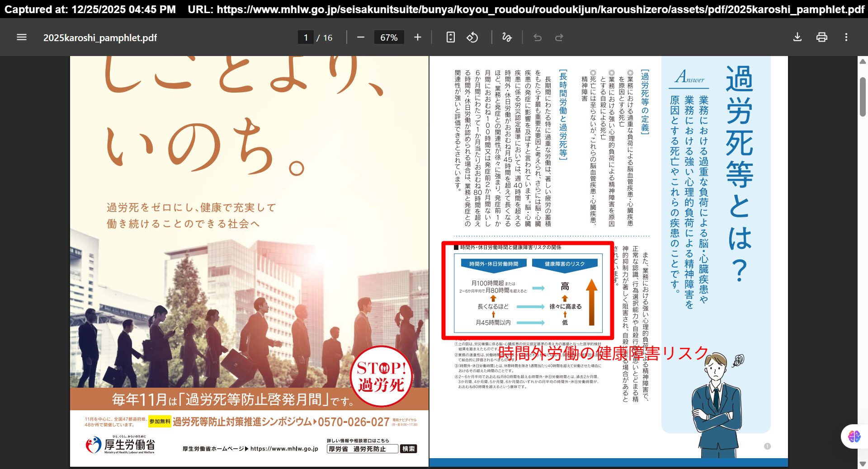Click the vertical scrollbar thumb
868x469 pixels.
863,97
